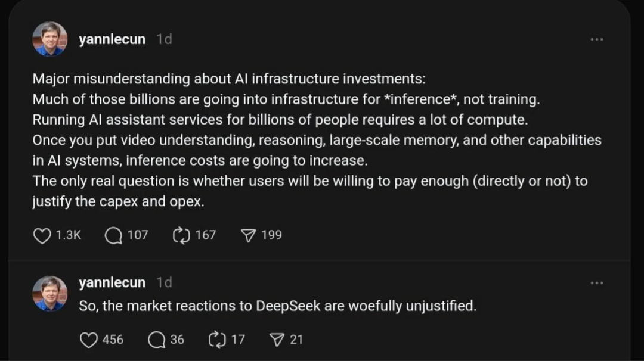Screen dimensions: 644x361
Task: Toggle like on the reply heart
Action: [x=88, y=340]
